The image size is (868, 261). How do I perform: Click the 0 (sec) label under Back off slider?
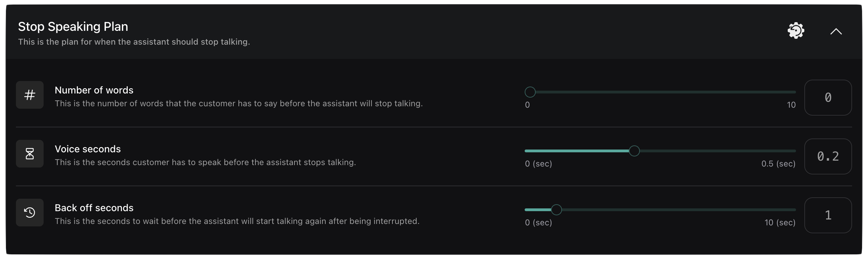[538, 223]
